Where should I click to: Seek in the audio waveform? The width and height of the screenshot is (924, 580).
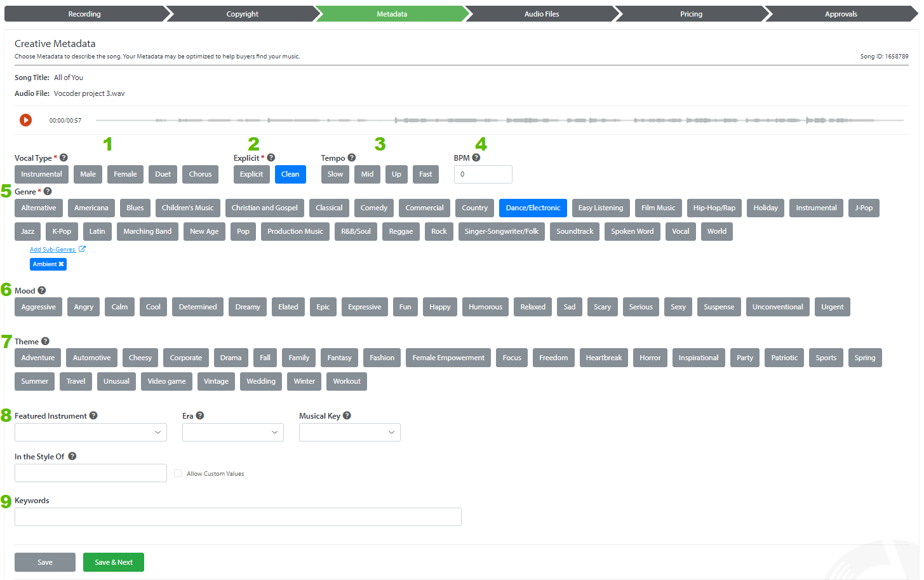[x=499, y=120]
